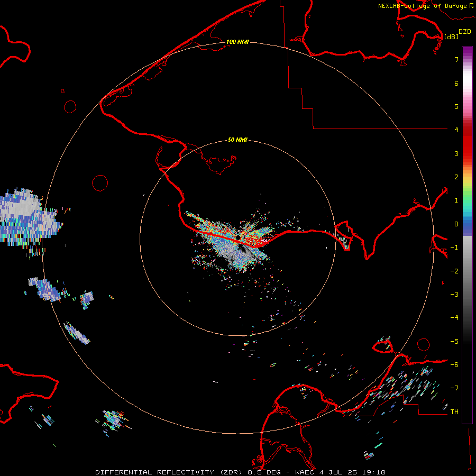Click scale value 6 on legend
The image size is (476, 476).
[456, 83]
